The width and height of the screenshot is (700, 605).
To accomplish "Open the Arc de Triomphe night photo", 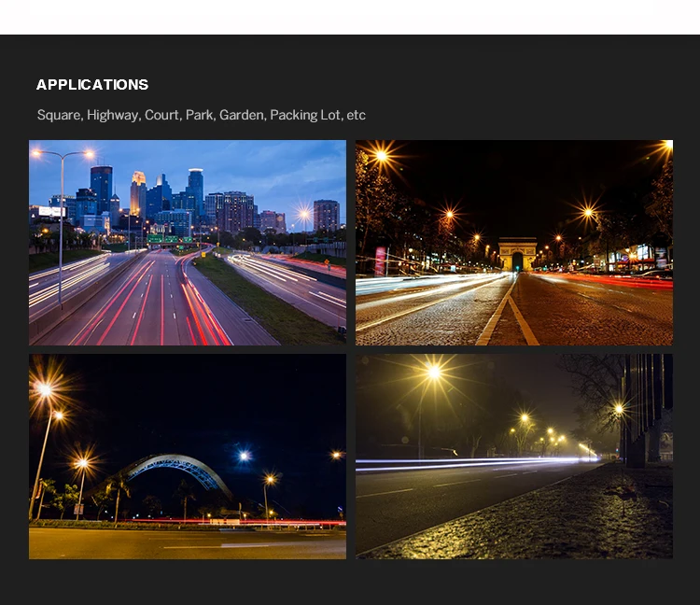I will (x=513, y=243).
